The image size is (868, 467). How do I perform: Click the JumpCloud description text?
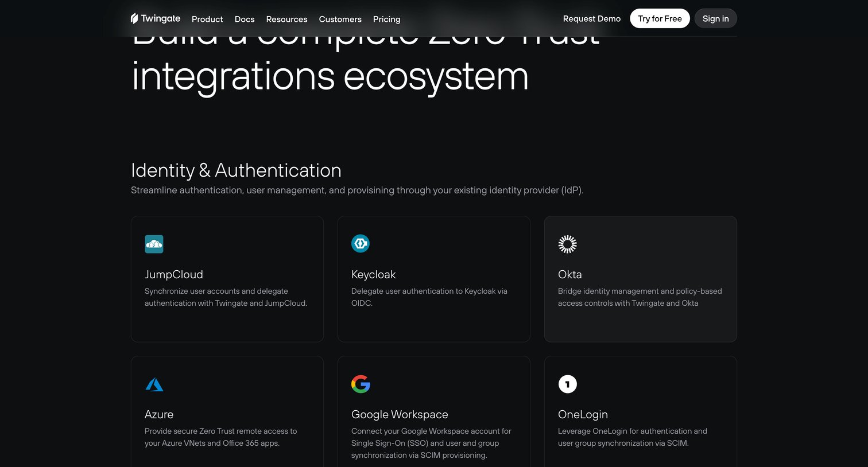226,297
